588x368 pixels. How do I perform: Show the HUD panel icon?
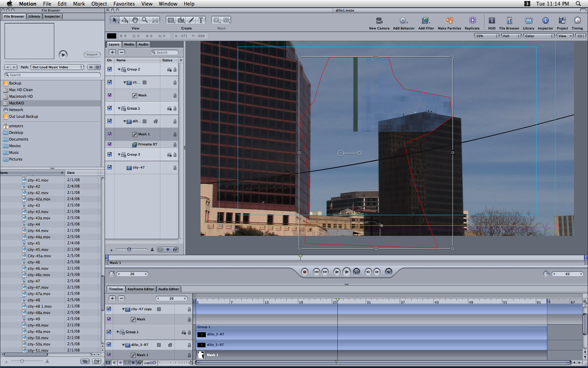tap(492, 21)
